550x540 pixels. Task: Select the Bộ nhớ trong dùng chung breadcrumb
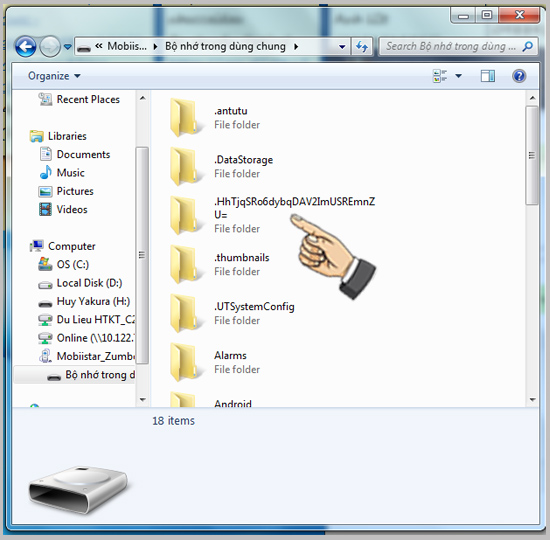coord(225,46)
